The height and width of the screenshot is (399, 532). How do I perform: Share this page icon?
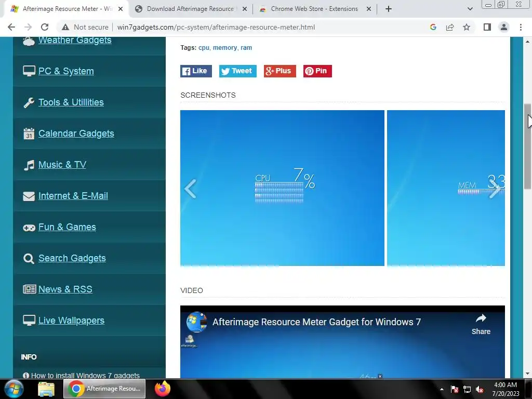pyautogui.click(x=450, y=27)
